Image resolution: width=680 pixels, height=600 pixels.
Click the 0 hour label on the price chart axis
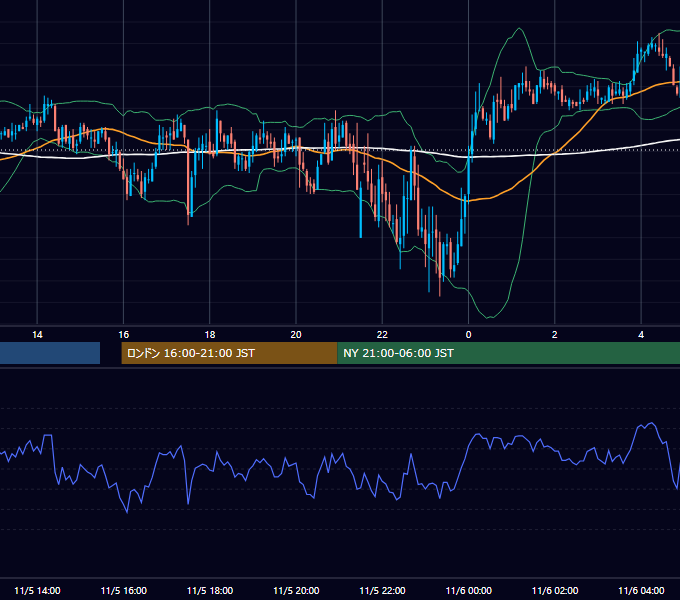(x=468, y=335)
